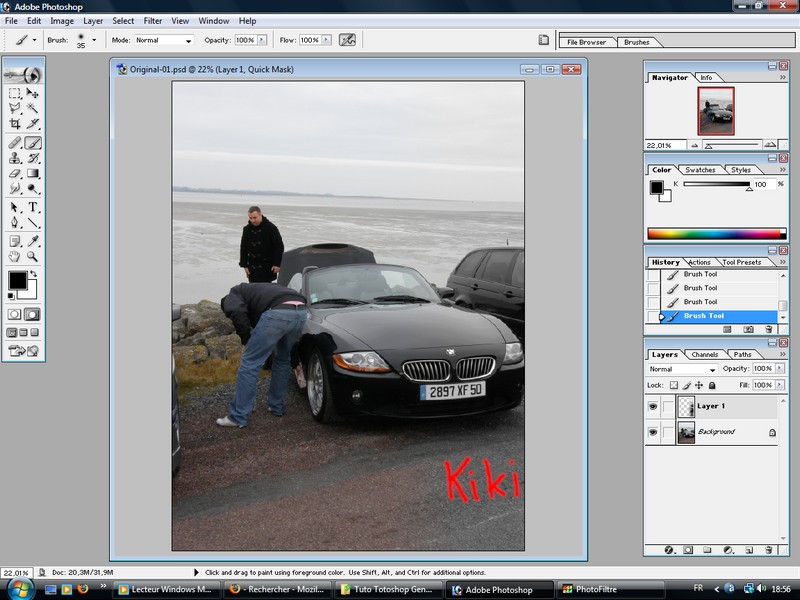
Task: Select the Lasso tool
Action: tap(15, 108)
